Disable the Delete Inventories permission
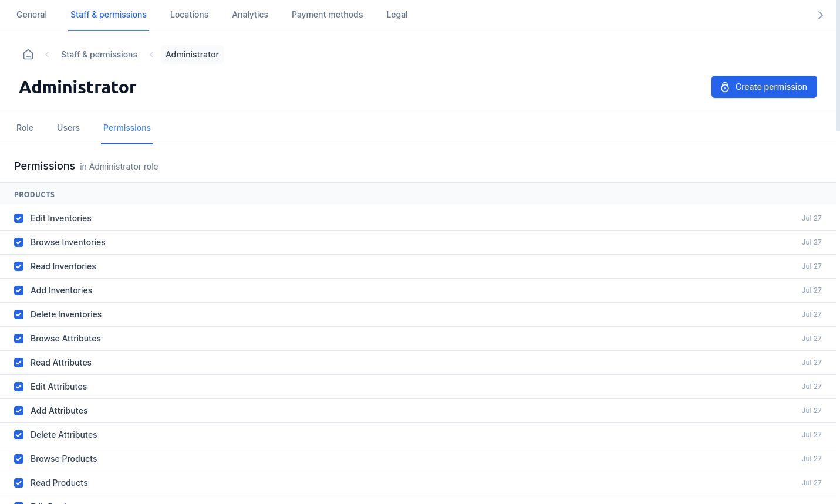 pos(19,314)
